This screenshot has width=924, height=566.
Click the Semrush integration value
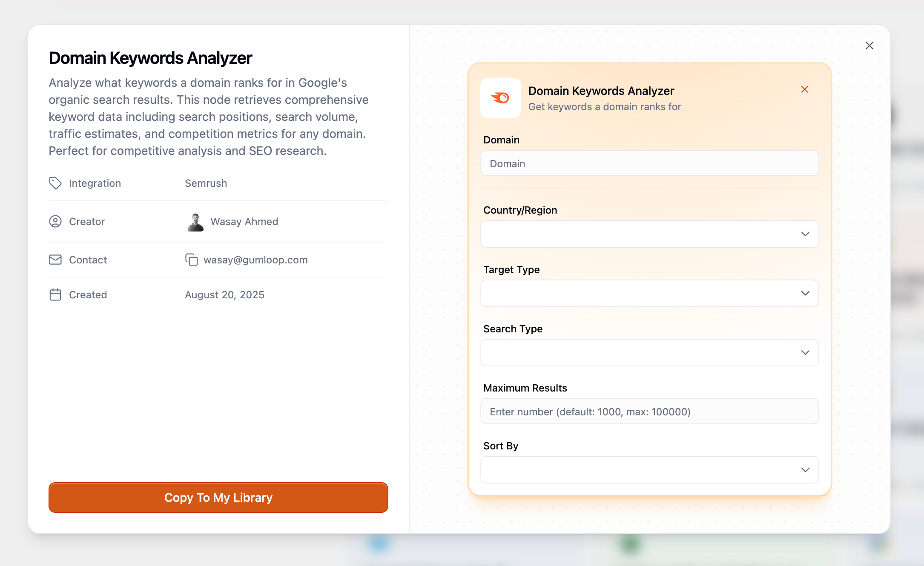coord(206,183)
